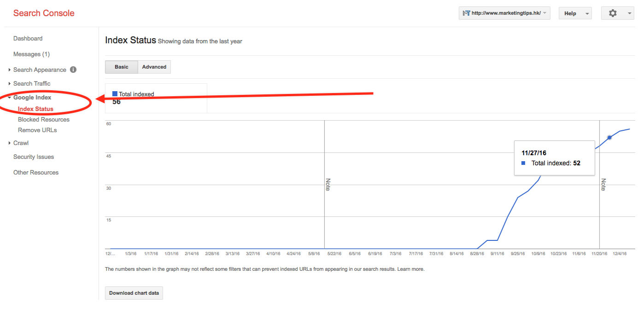The width and height of the screenshot is (644, 309).
Task: Click the site favicon in property selector
Action: (x=466, y=13)
